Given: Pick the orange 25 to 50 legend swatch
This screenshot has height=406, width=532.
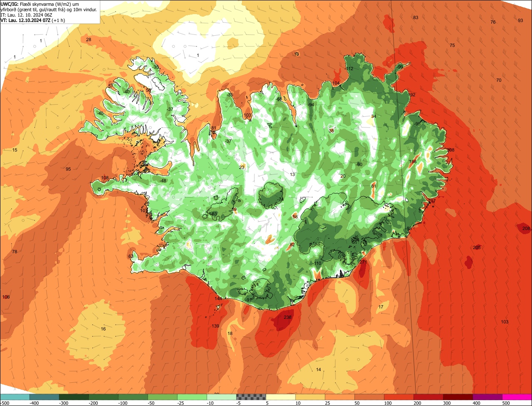Looking at the screenshot, I should pyautogui.click(x=340, y=397).
